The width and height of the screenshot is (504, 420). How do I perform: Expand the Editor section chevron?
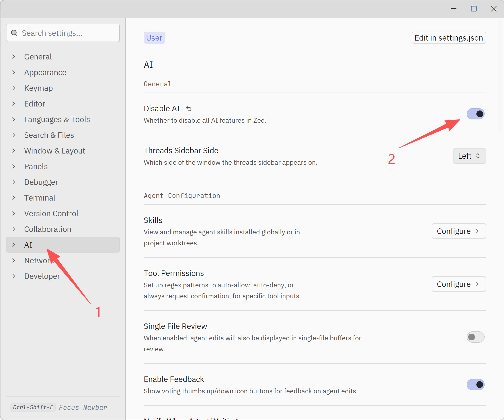pos(14,104)
